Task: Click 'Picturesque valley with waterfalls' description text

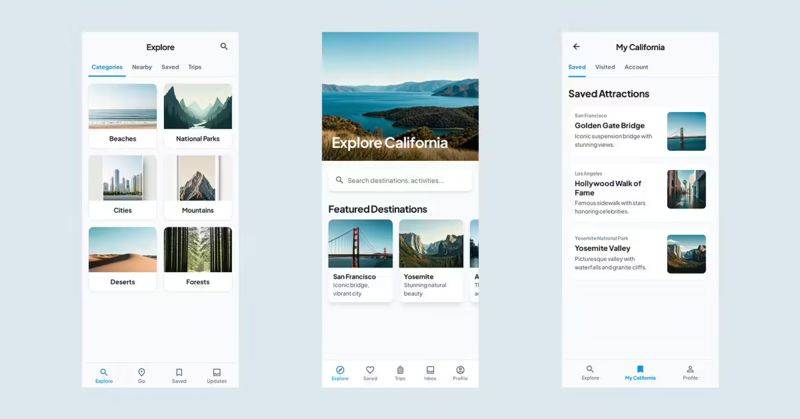Action: pyautogui.click(x=610, y=263)
